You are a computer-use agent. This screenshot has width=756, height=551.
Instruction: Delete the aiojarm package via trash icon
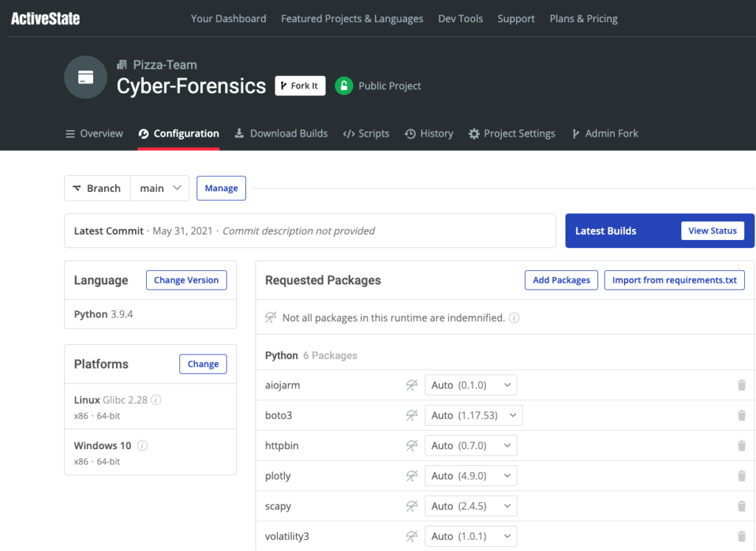[741, 385]
